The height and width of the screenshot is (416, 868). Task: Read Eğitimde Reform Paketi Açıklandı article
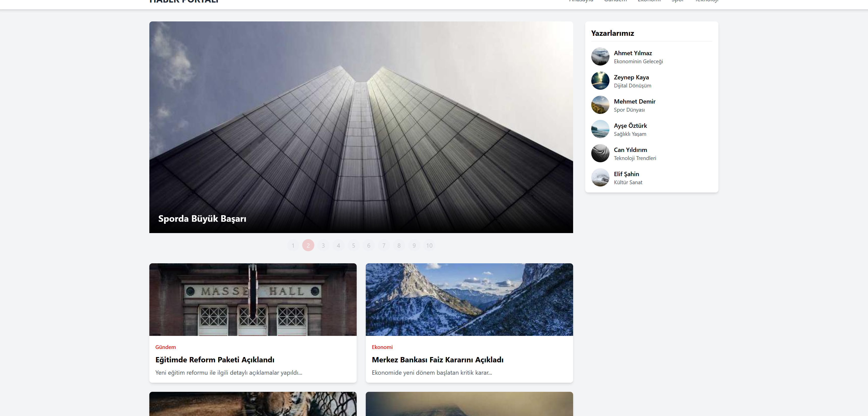[x=215, y=360]
